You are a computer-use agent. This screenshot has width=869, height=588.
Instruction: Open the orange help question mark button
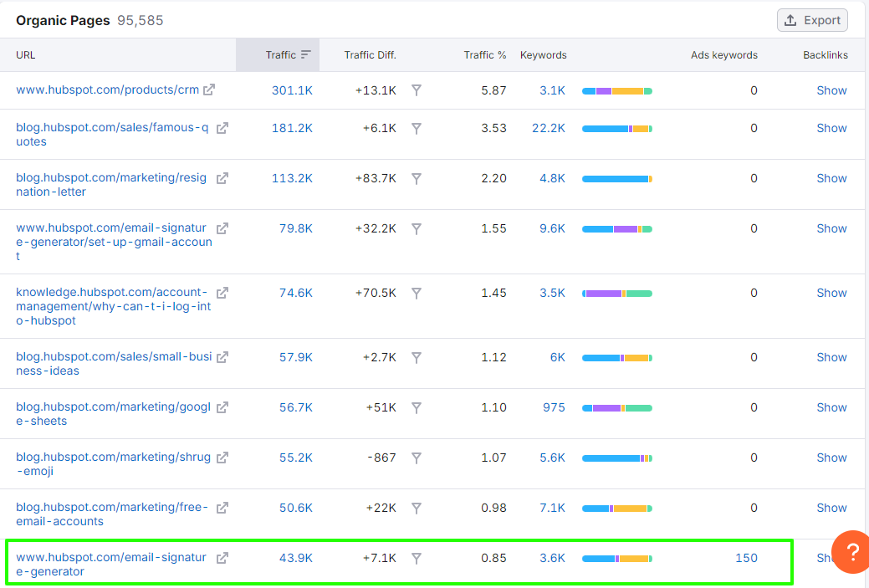click(x=851, y=552)
